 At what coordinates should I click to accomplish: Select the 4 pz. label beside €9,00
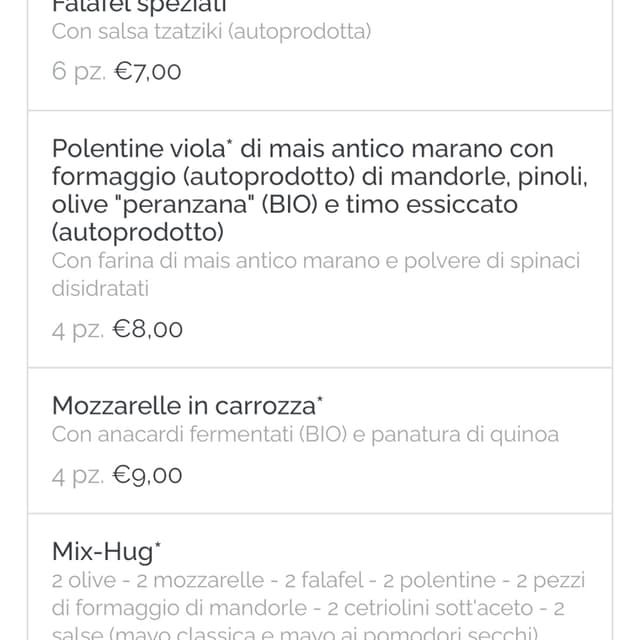78,476
